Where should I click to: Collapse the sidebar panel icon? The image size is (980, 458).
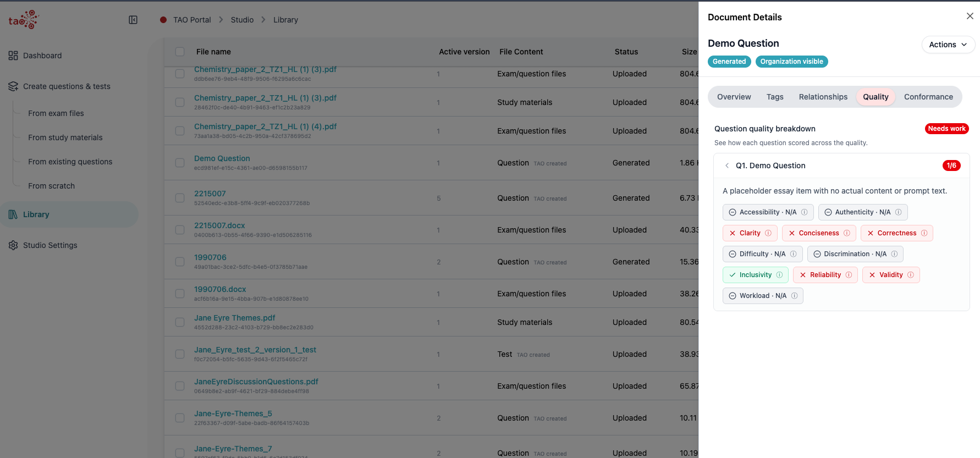point(133,20)
